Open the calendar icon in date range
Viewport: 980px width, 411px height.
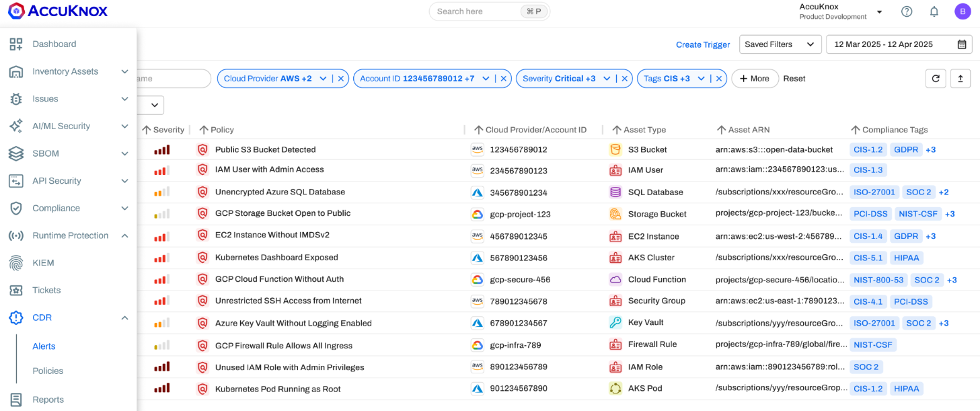(962, 44)
